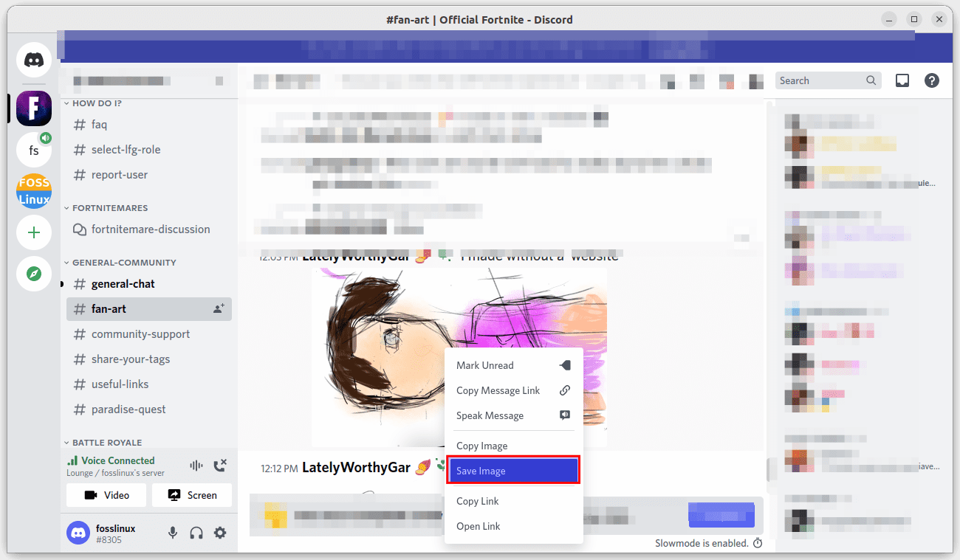Open the inbox icon

pos(902,80)
